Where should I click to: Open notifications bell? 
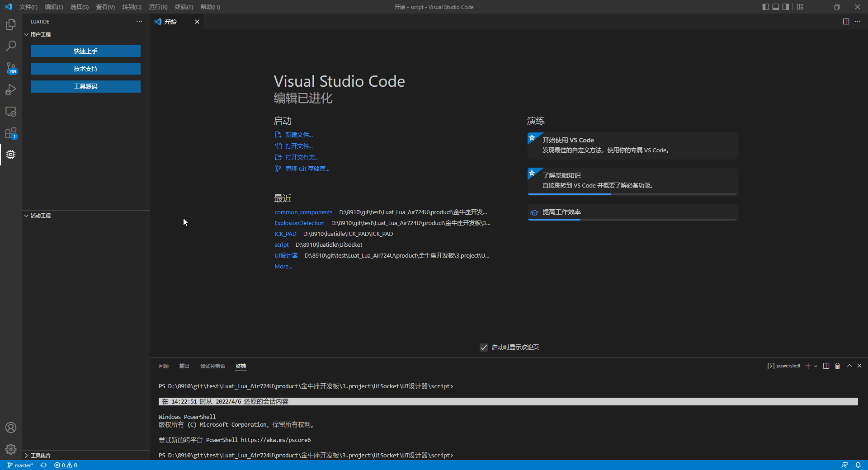(x=858, y=465)
